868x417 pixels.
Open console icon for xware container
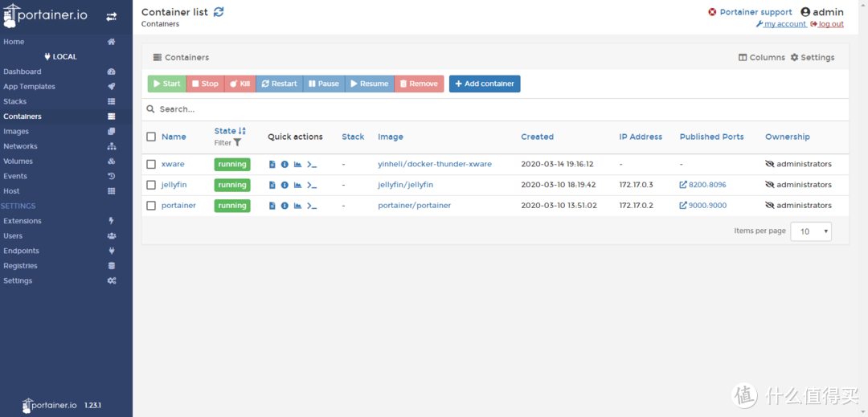[x=312, y=164]
